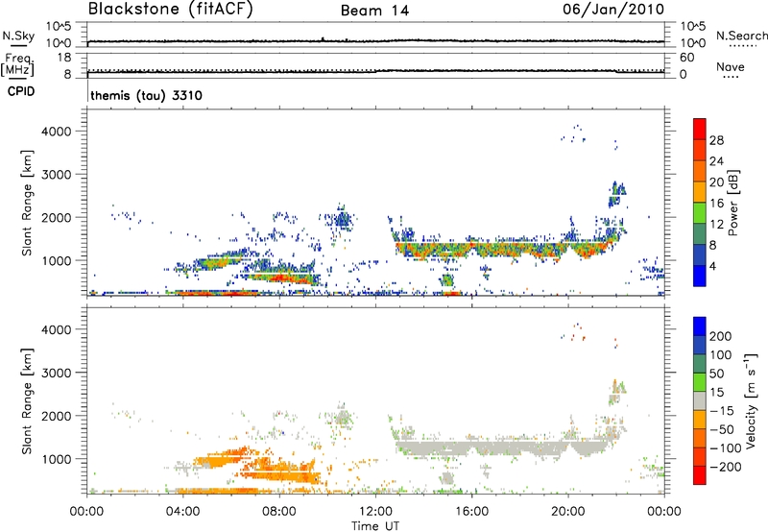Select 'themis (tau) 3310' text
The width and height of the screenshot is (768, 532).
(x=147, y=95)
